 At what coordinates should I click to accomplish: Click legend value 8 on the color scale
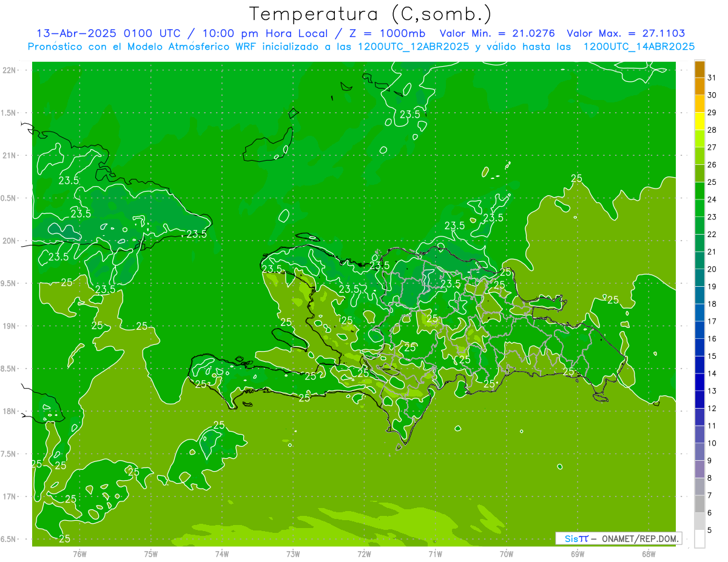pyautogui.click(x=710, y=478)
